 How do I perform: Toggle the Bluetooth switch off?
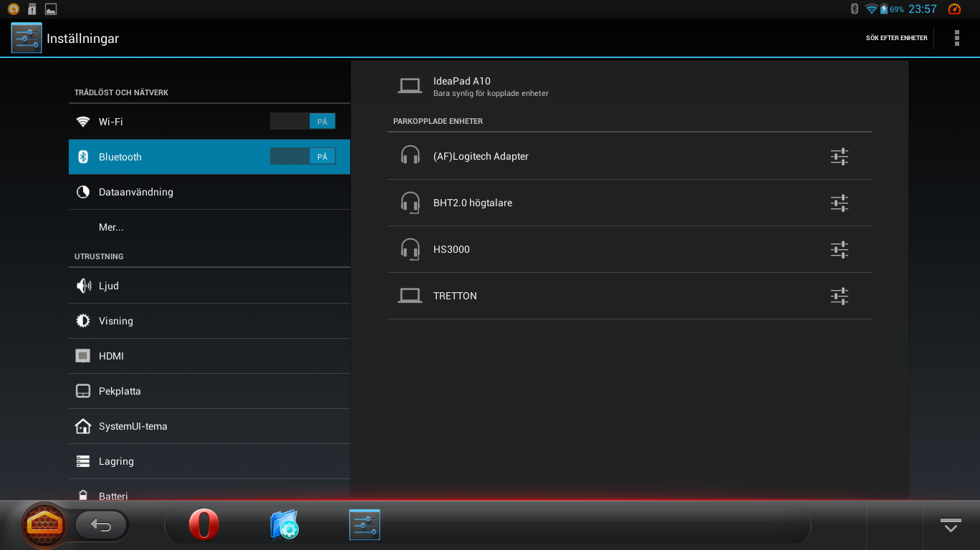302,156
